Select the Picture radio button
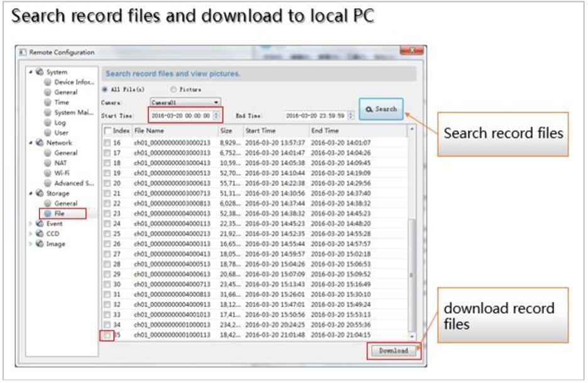This screenshot has height=383, width=588. tap(173, 89)
